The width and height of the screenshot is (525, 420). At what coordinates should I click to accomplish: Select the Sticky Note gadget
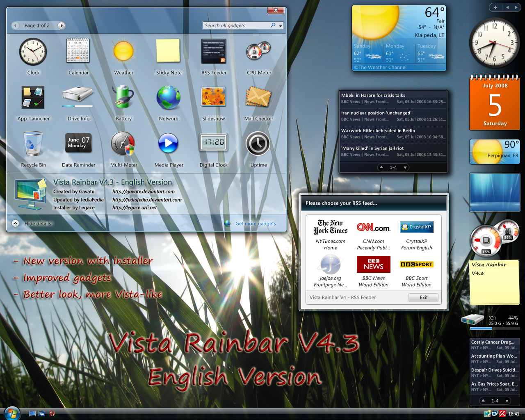click(x=169, y=52)
